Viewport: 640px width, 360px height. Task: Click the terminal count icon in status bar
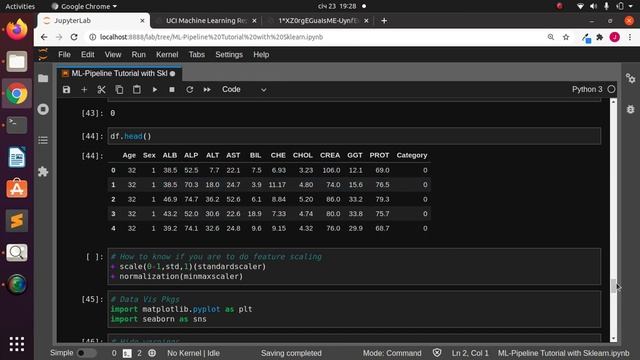coord(127,353)
